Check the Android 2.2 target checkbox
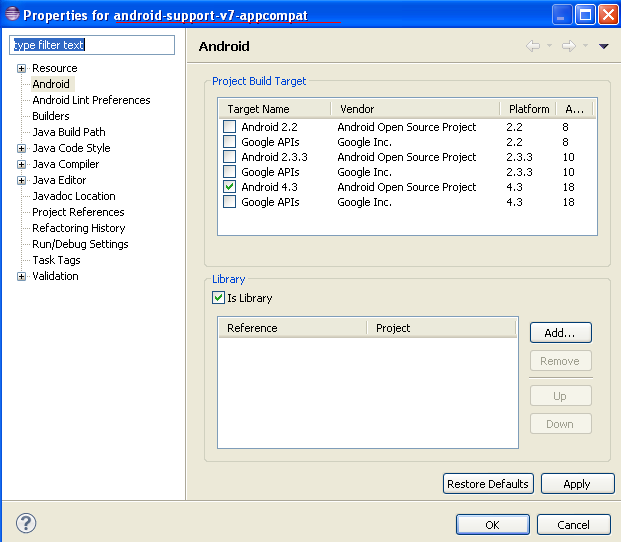This screenshot has height=542, width=621. point(229,127)
